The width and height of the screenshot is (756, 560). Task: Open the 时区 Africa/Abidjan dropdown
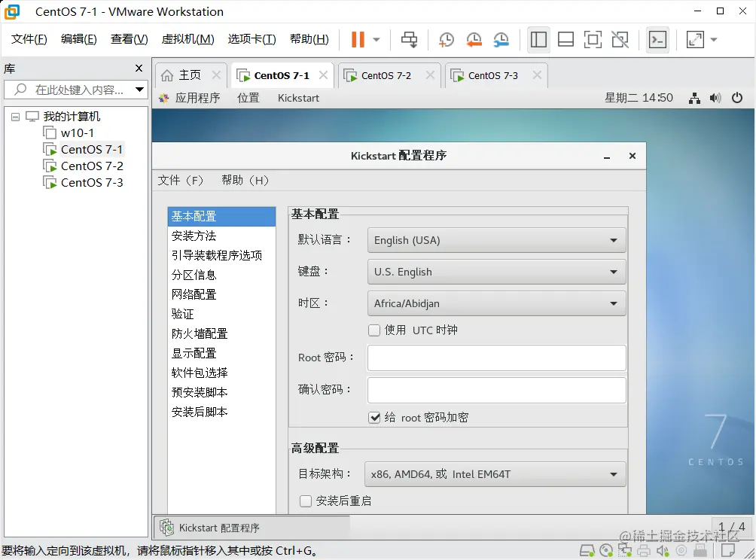[497, 303]
